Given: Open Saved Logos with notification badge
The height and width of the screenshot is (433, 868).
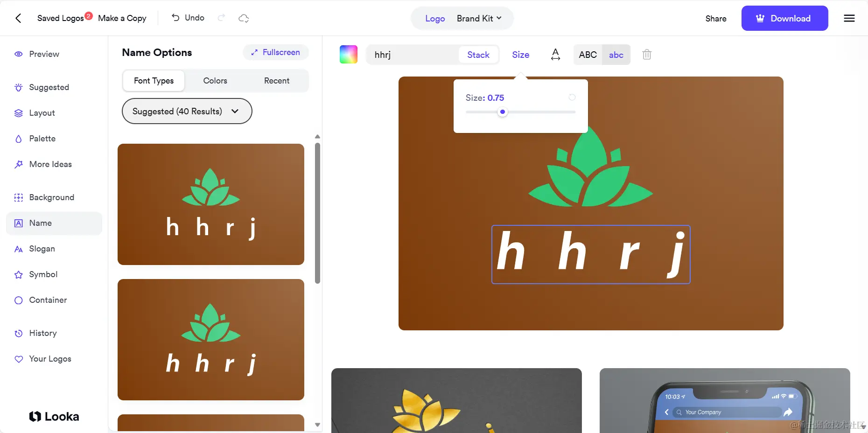Looking at the screenshot, I should 64,18.
